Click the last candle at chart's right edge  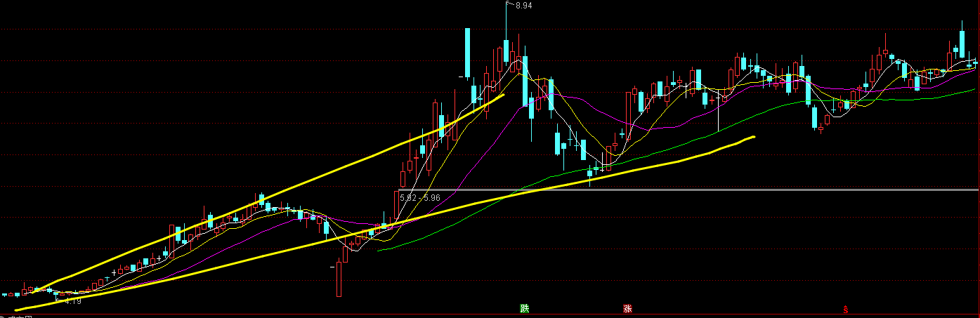click(975, 62)
